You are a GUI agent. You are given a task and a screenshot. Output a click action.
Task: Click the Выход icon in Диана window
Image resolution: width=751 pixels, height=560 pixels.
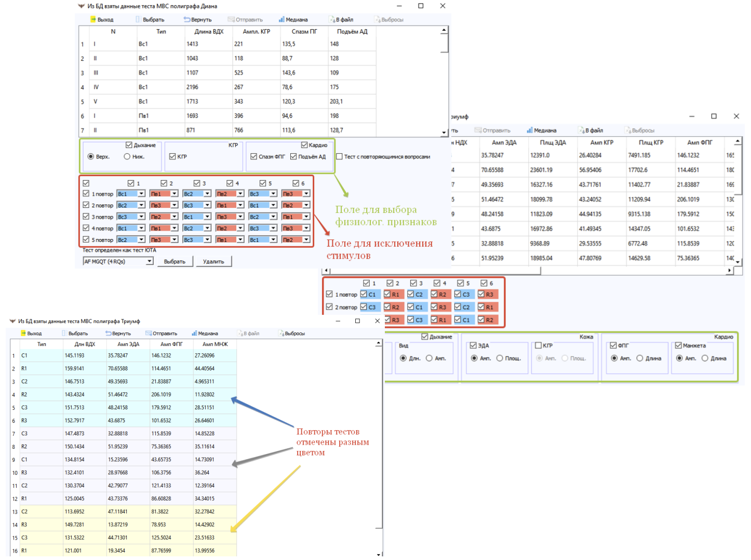94,20
